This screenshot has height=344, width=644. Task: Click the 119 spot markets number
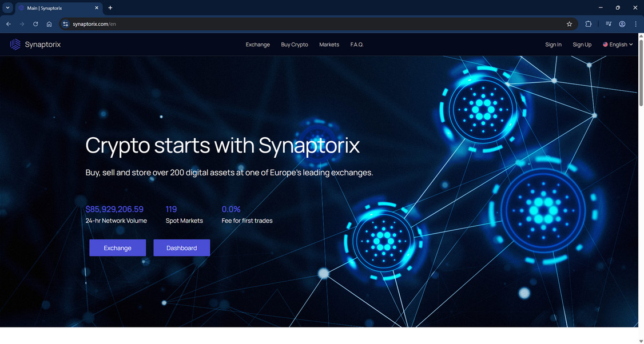(171, 209)
